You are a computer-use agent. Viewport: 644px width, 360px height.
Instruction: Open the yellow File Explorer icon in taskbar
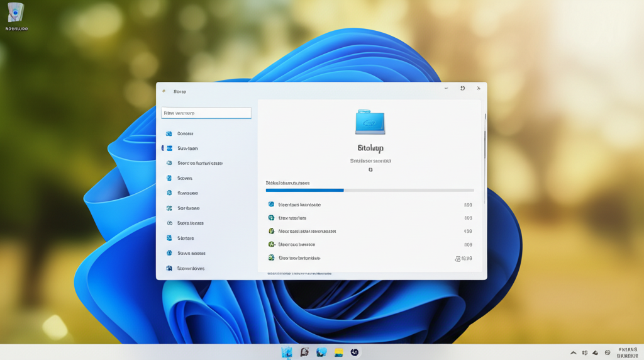pyautogui.click(x=338, y=352)
